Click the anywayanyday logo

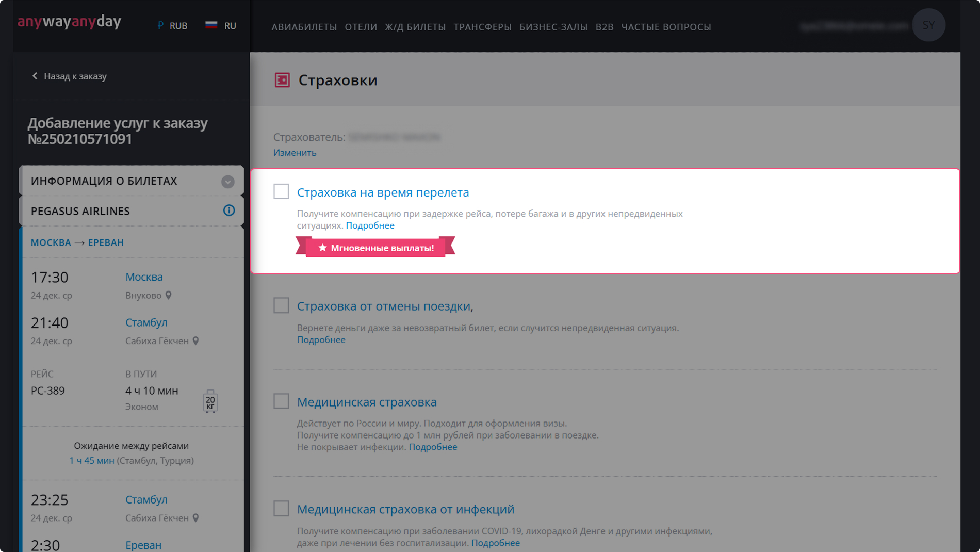69,22
